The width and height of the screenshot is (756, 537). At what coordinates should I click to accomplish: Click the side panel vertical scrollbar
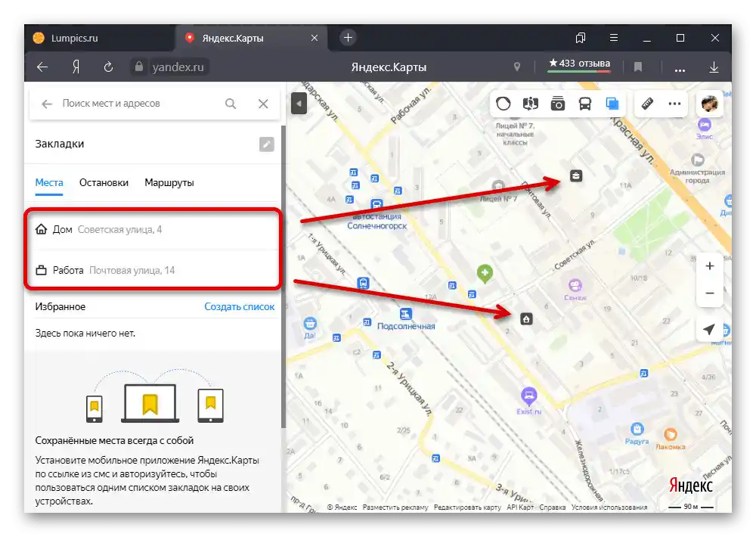pyautogui.click(x=283, y=277)
